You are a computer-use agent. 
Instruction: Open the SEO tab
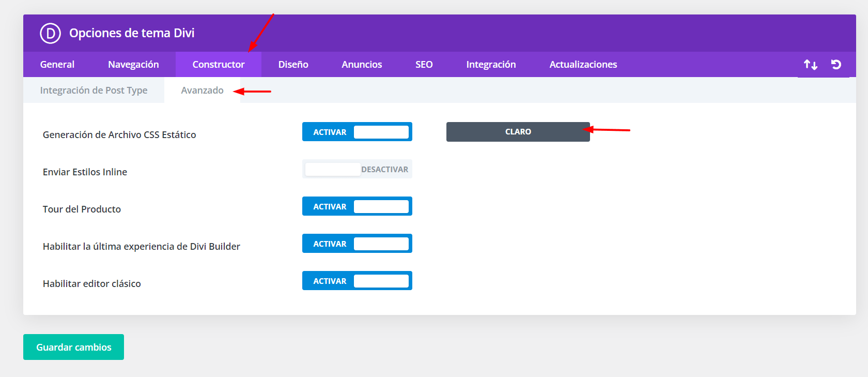424,65
